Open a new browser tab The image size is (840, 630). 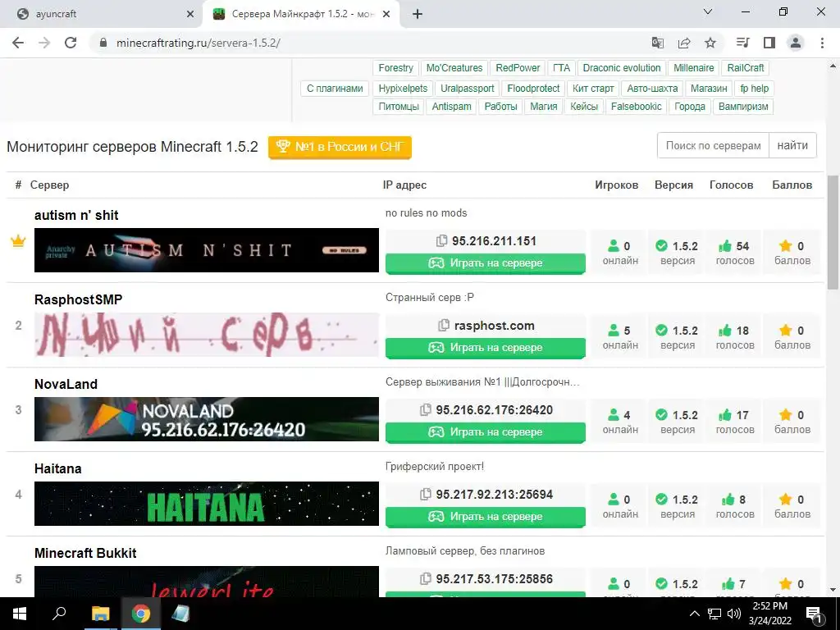[x=418, y=15]
